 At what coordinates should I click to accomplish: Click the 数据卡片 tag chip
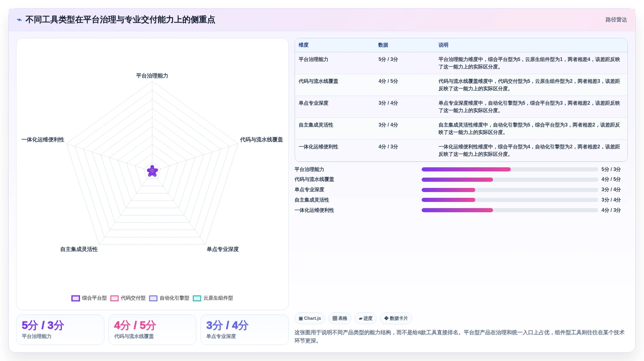[x=396, y=319]
